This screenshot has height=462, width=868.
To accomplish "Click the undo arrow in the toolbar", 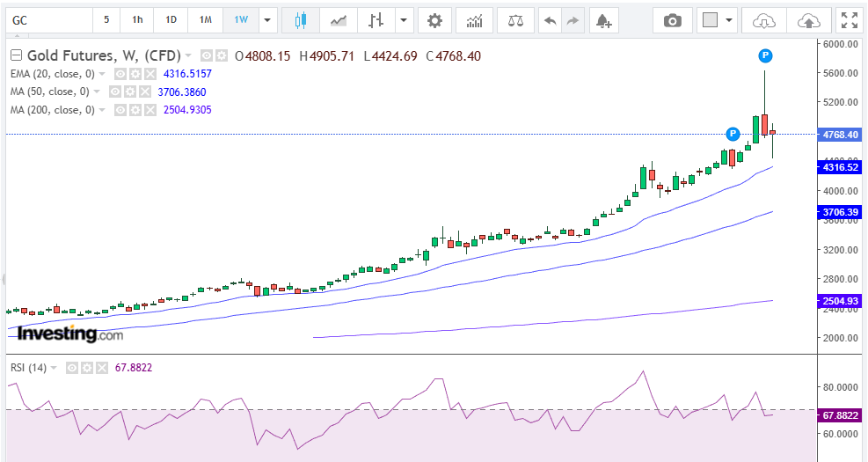I will click(x=551, y=20).
